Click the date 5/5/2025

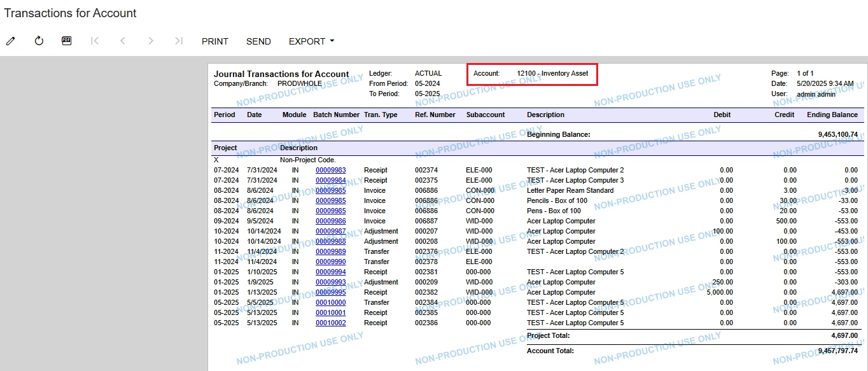pyautogui.click(x=260, y=302)
